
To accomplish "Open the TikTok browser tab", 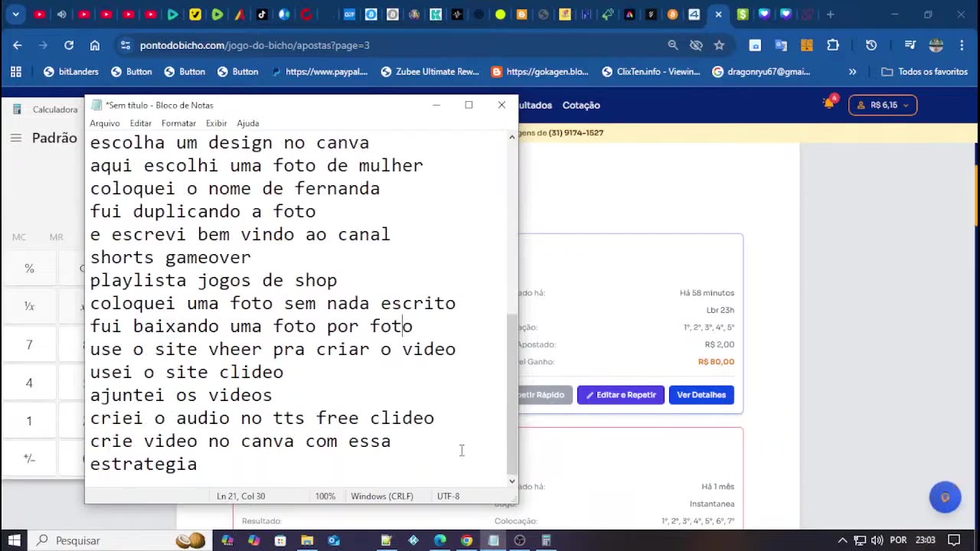I will pyautogui.click(x=262, y=15).
